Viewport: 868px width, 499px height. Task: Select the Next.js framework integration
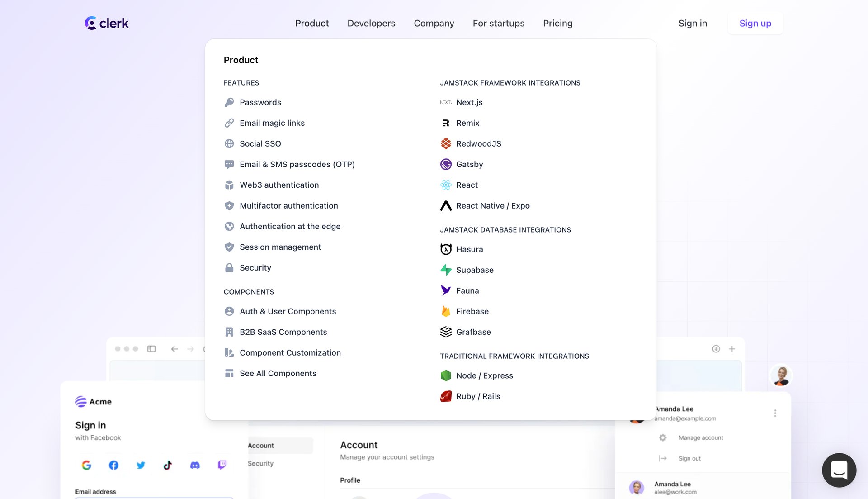469,102
